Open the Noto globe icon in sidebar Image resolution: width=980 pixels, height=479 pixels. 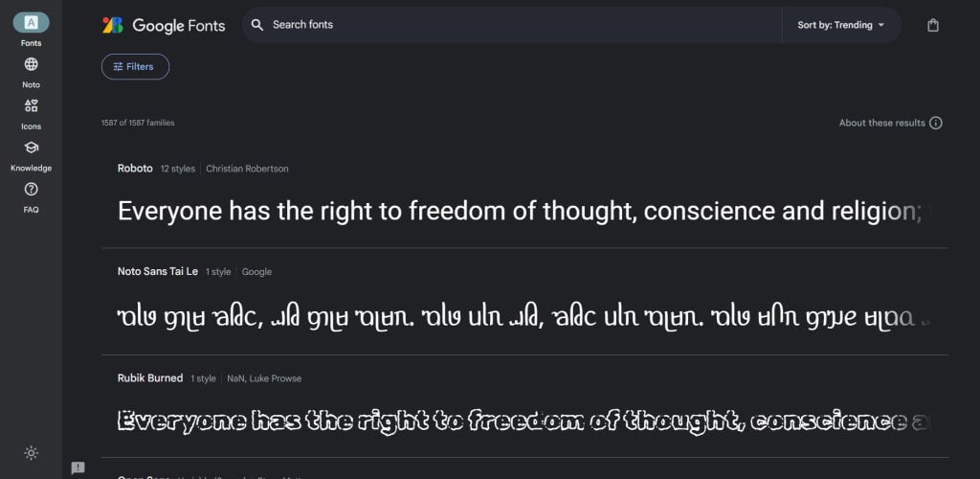[31, 64]
